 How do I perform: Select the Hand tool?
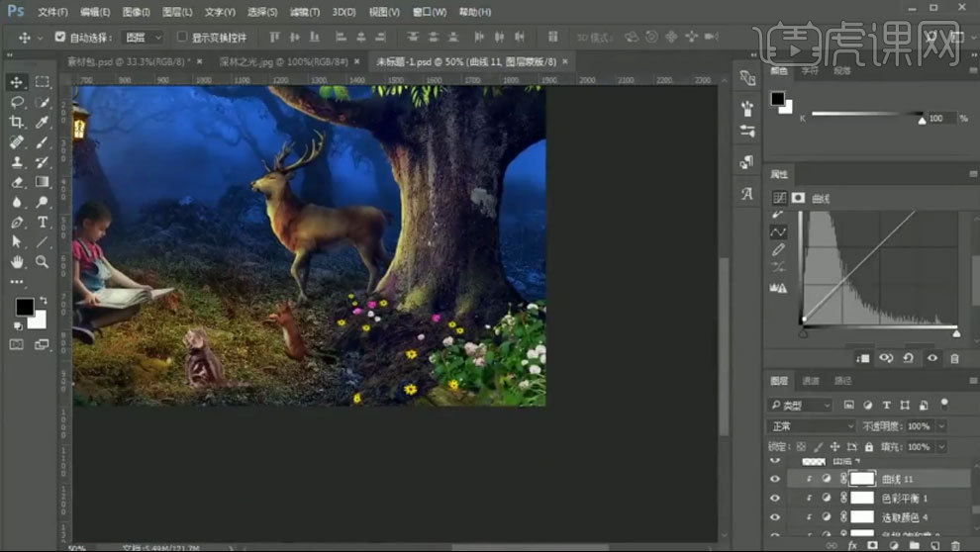[x=17, y=261]
